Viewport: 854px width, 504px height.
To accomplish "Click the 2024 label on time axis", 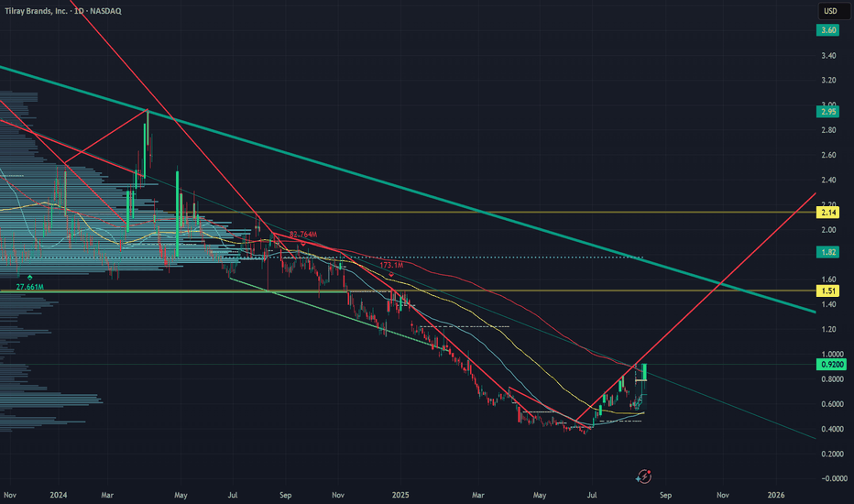I will coord(59,495).
